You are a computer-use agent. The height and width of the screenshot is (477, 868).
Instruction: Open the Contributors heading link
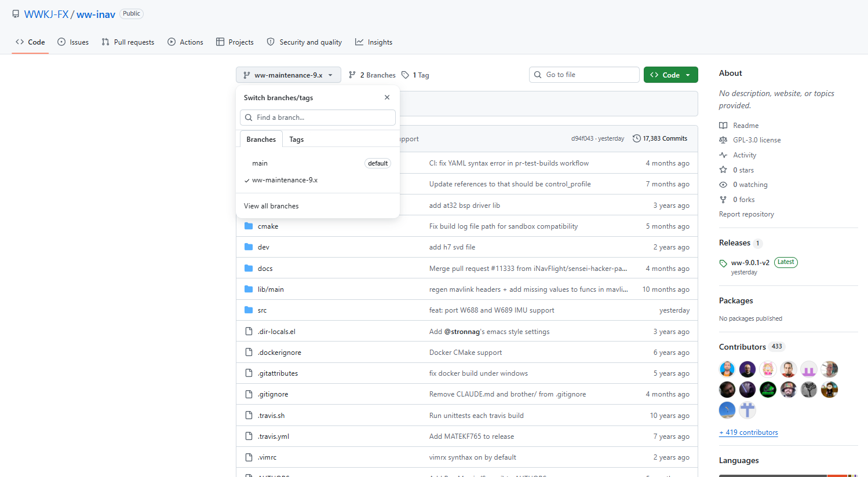coord(742,347)
